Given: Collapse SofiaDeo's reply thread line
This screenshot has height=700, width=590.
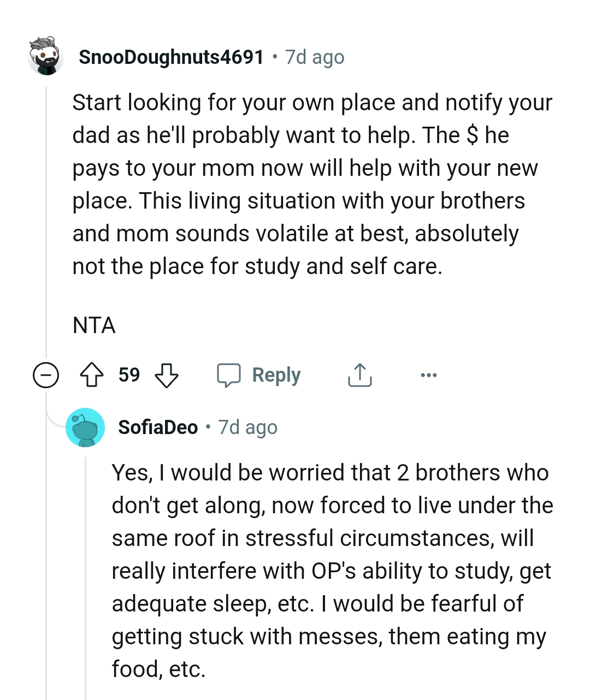Looking at the screenshot, I should point(86,573).
